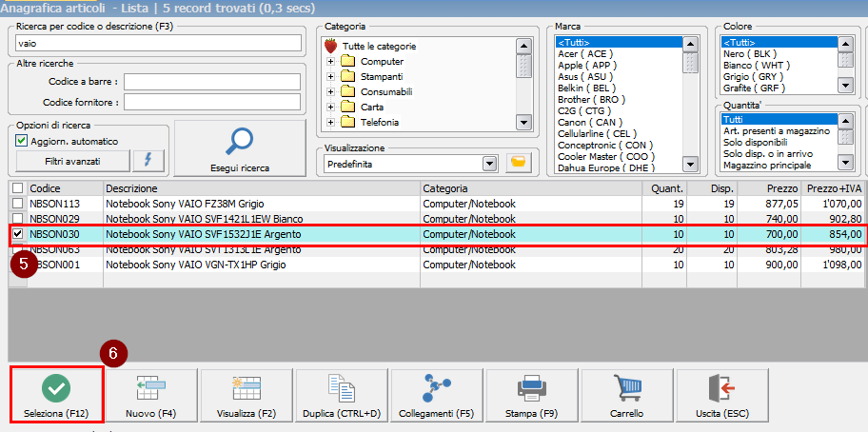Select Magazzino principale quantity option
868x432 pixels.
(779, 165)
